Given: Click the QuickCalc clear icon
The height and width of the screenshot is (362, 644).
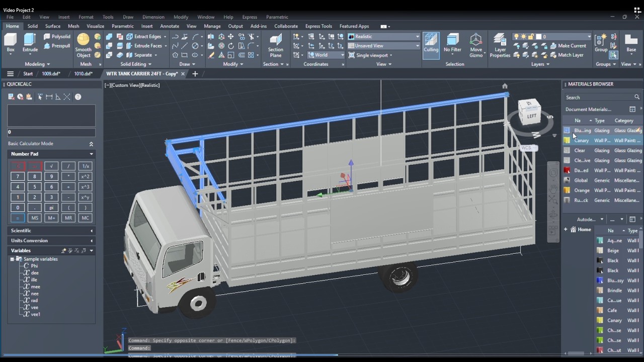Looking at the screenshot, I should point(11,97).
